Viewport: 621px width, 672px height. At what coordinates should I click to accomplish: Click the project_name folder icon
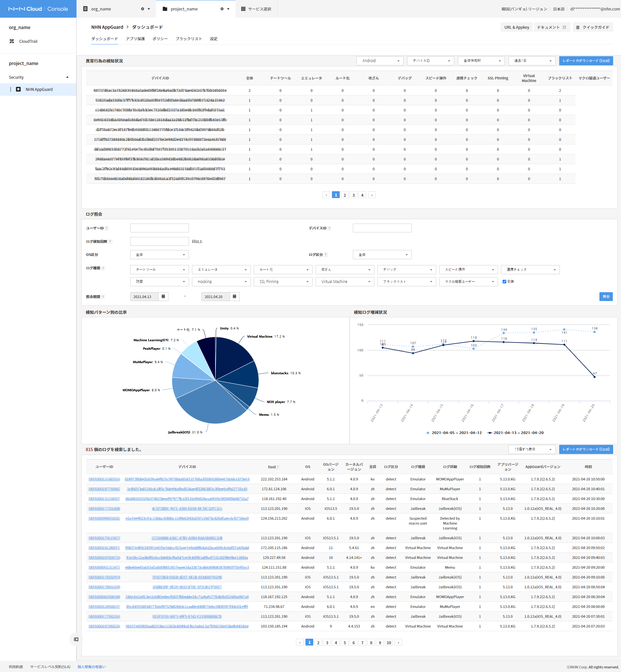tap(165, 9)
